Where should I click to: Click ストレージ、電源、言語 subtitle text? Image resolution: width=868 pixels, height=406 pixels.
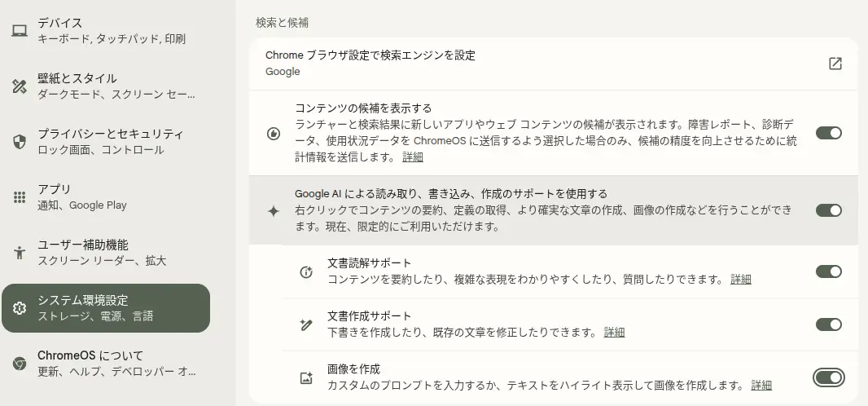(95, 316)
